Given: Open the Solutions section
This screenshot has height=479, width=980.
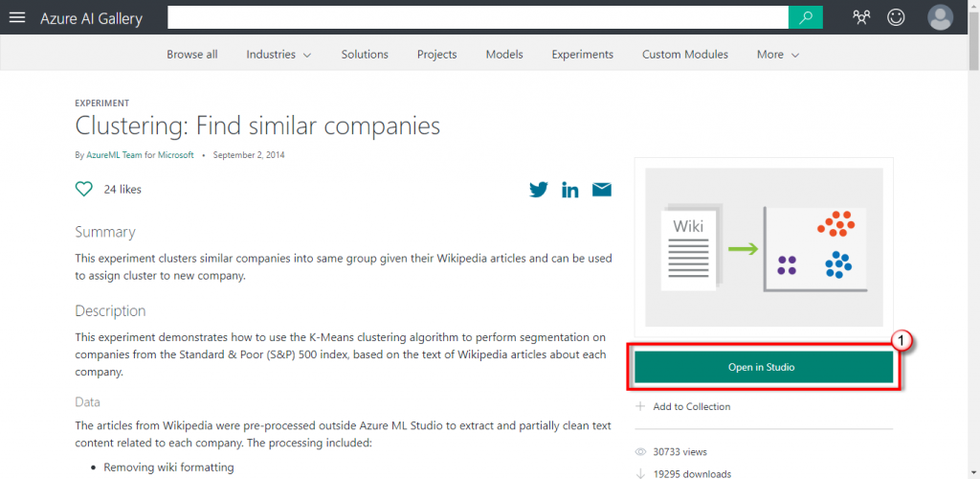Looking at the screenshot, I should (365, 55).
